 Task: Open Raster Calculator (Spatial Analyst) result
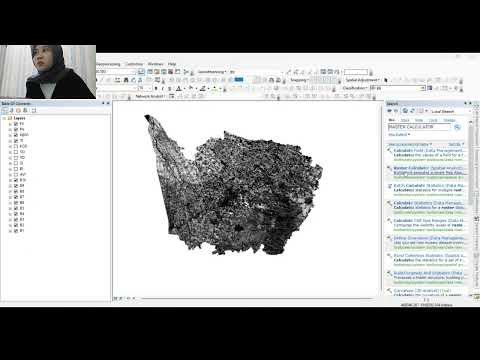tap(428, 168)
